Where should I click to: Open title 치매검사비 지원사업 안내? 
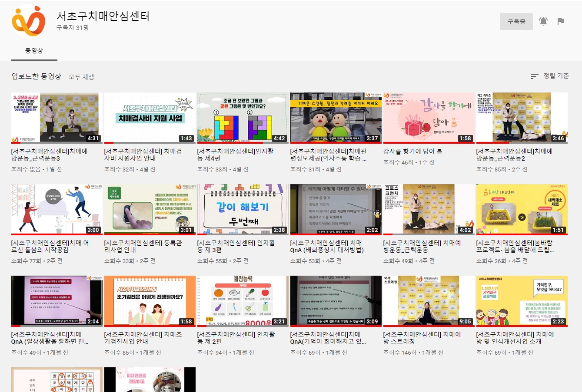pos(143,155)
